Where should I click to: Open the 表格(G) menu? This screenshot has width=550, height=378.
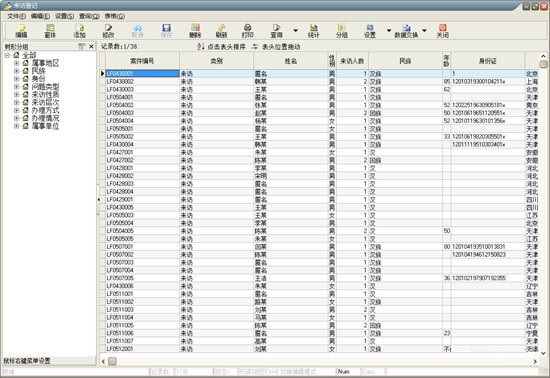coord(114,16)
